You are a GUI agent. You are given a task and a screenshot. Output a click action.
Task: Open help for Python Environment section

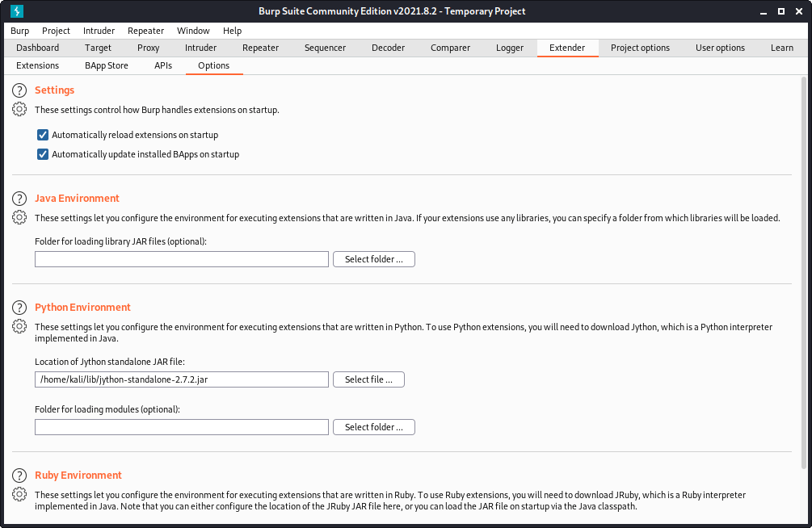[x=19, y=308]
